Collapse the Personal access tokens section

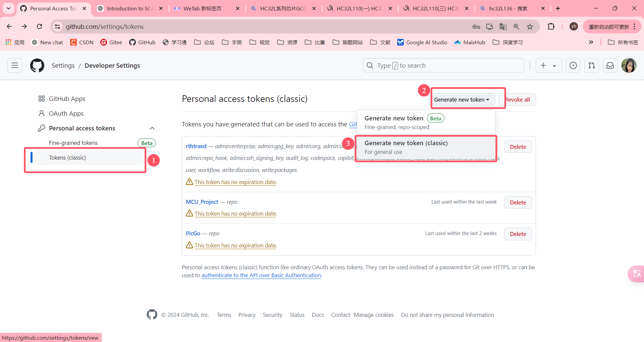[x=152, y=128]
